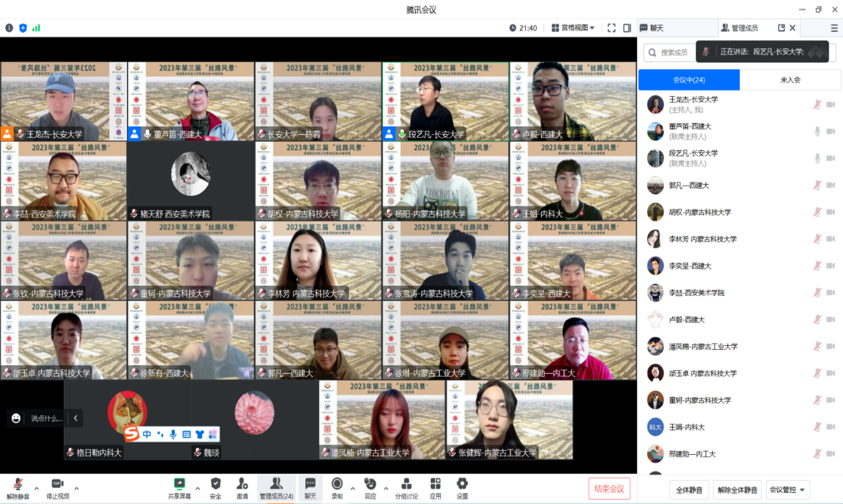Enter full screen mode icon
The image size is (843, 504).
(612, 28)
